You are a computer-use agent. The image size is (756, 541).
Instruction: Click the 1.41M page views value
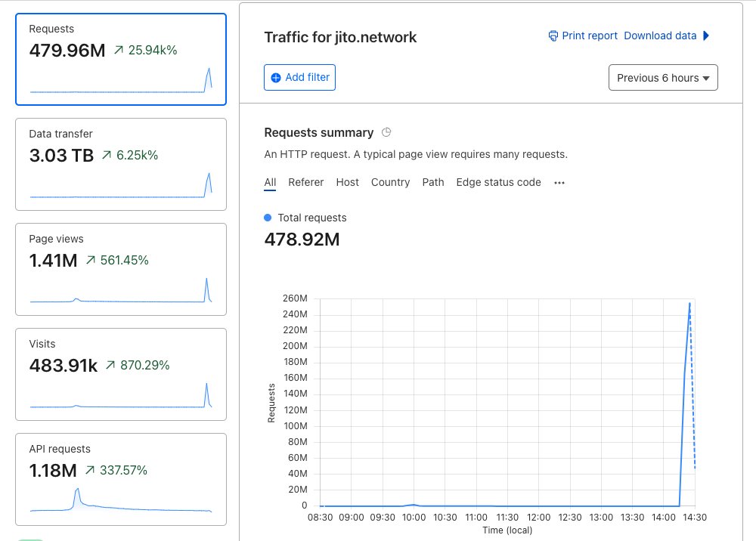click(53, 260)
